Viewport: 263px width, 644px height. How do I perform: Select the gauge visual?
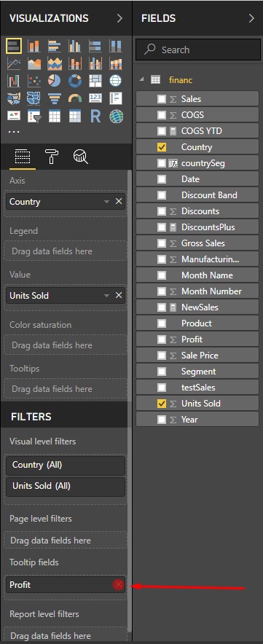pos(75,98)
